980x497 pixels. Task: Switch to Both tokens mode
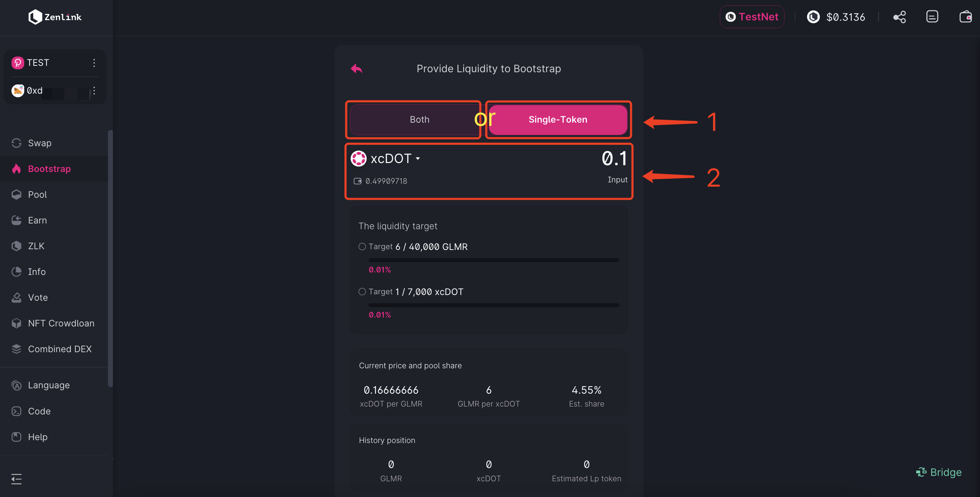pyautogui.click(x=419, y=119)
